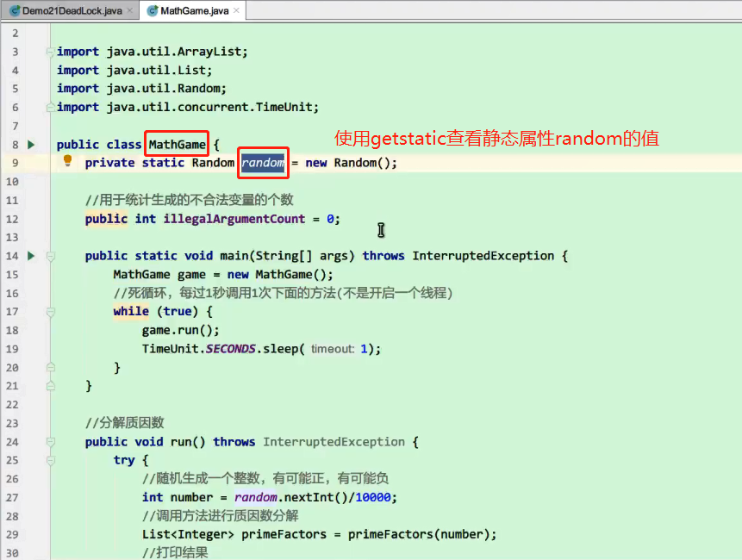Close the Demo21DeadLock.java tab
The width and height of the screenshot is (742, 560).
130,10
